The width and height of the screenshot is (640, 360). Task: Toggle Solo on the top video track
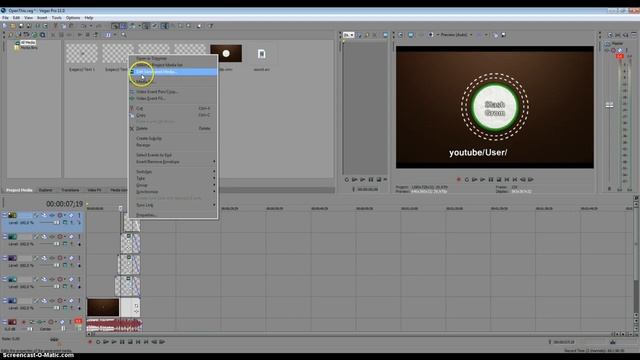pos(79,215)
